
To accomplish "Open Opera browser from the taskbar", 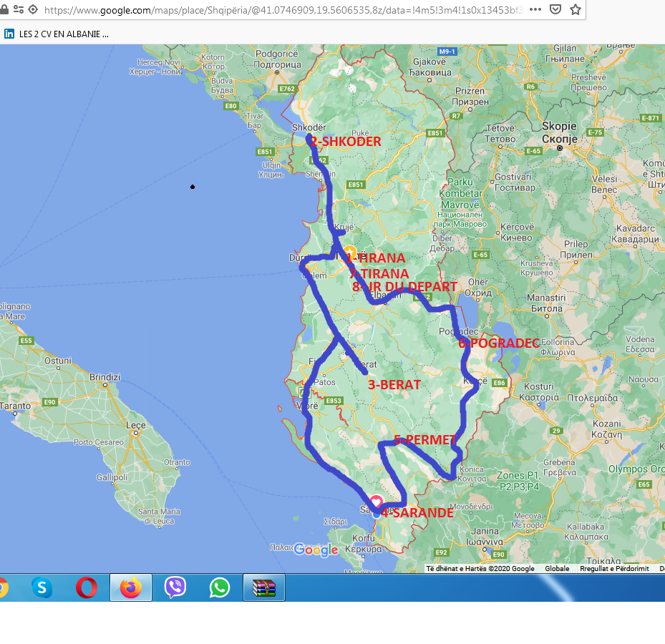I will pos(87,587).
